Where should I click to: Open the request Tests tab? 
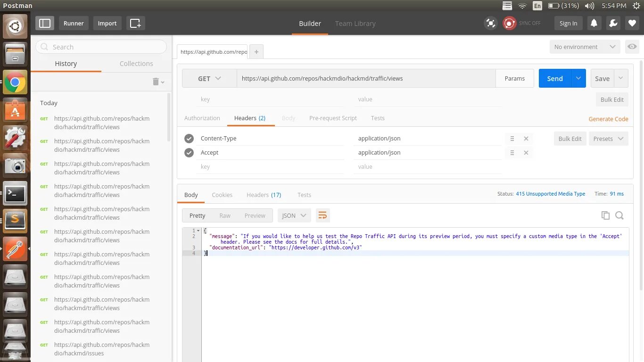coord(378,118)
